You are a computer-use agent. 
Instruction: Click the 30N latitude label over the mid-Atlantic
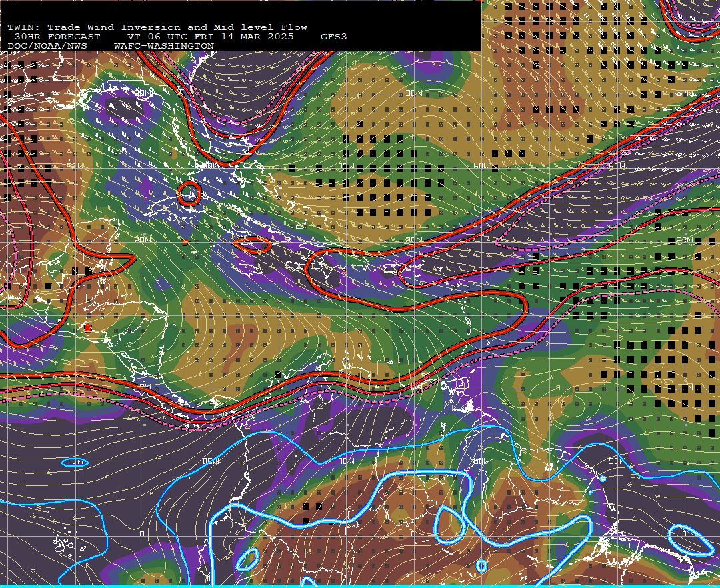pos(413,93)
